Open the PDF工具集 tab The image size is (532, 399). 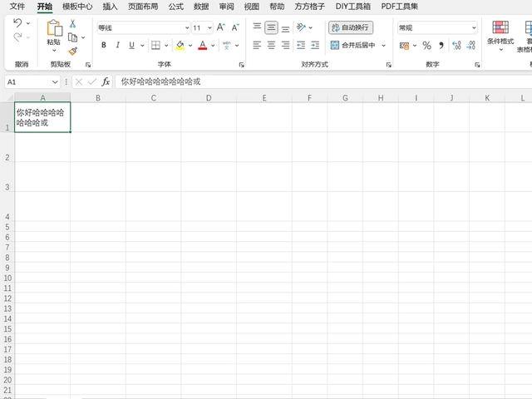point(399,7)
